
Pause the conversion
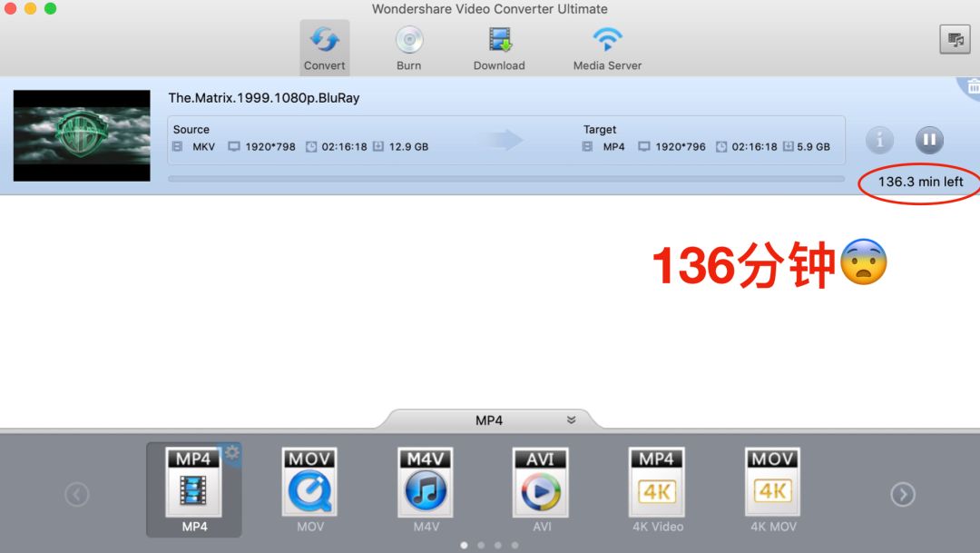pos(929,140)
